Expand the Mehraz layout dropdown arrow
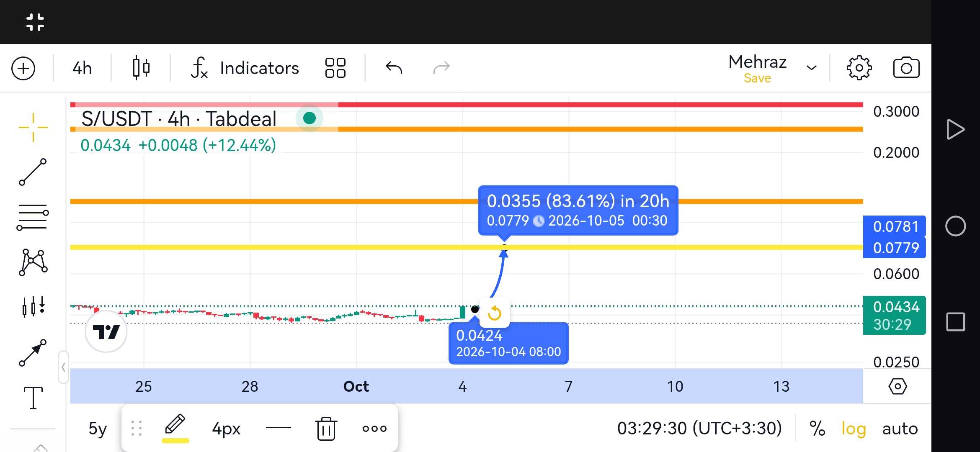The width and height of the screenshot is (980, 452). pyautogui.click(x=812, y=68)
